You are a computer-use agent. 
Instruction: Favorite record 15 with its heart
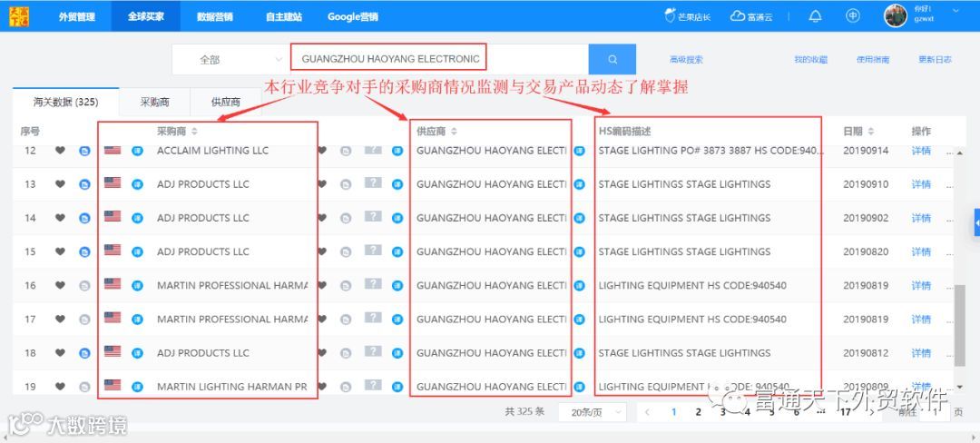(60, 251)
